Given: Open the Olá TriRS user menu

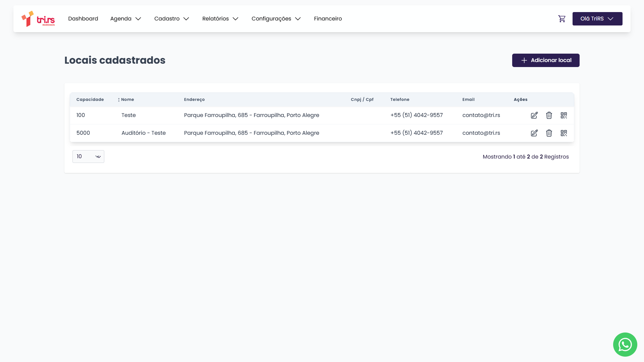Looking at the screenshot, I should click(x=597, y=19).
